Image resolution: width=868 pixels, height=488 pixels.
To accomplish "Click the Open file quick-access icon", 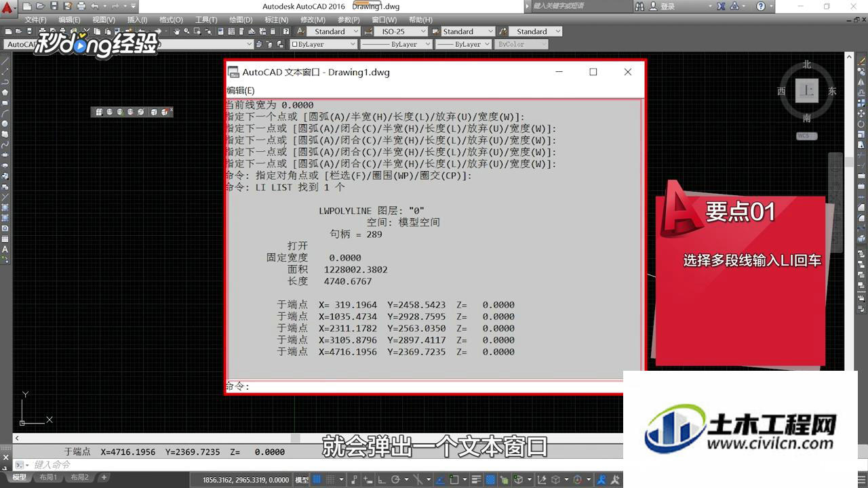I will 40,6.
